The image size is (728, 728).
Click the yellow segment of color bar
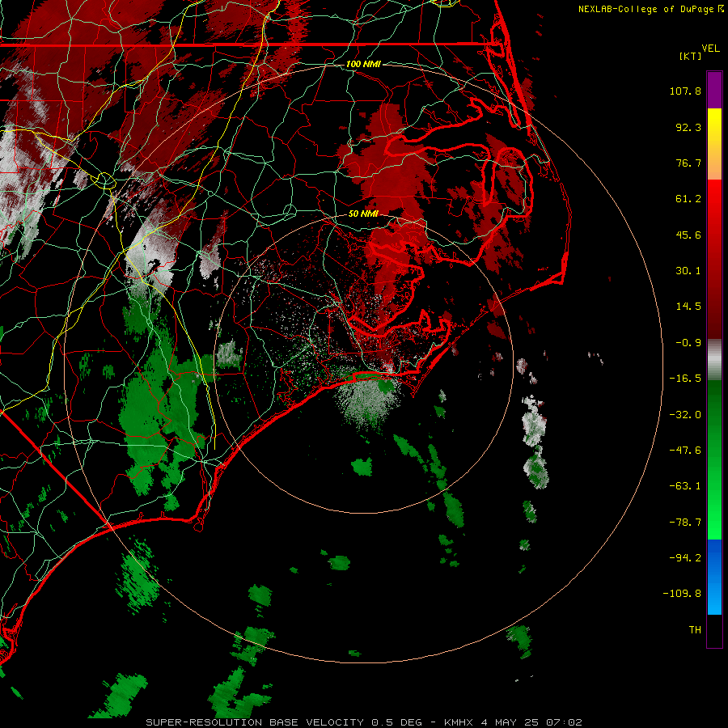click(x=714, y=126)
